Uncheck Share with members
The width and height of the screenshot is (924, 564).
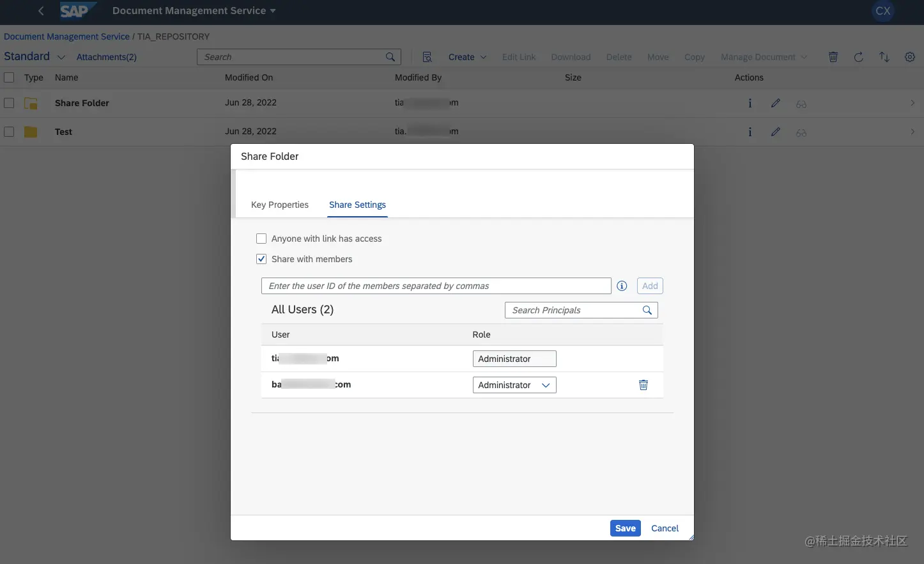point(261,259)
